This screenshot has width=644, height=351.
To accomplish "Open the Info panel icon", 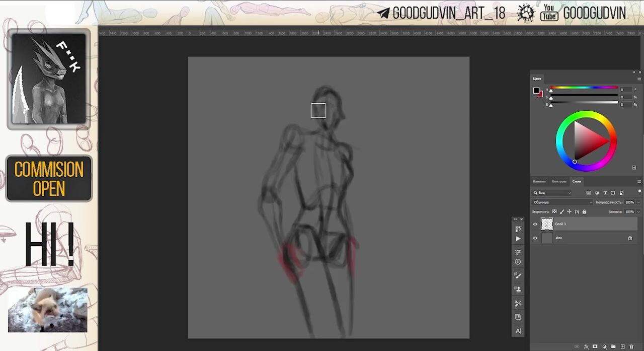I will pos(518,262).
